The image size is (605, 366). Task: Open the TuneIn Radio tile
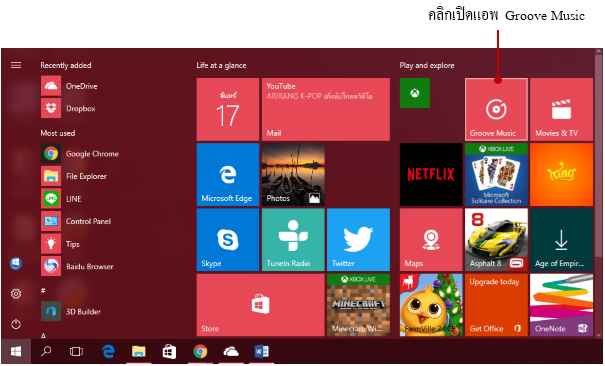pos(293,240)
